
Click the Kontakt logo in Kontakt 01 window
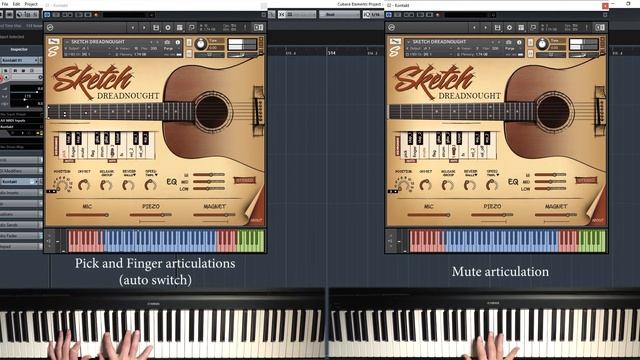click(50, 27)
